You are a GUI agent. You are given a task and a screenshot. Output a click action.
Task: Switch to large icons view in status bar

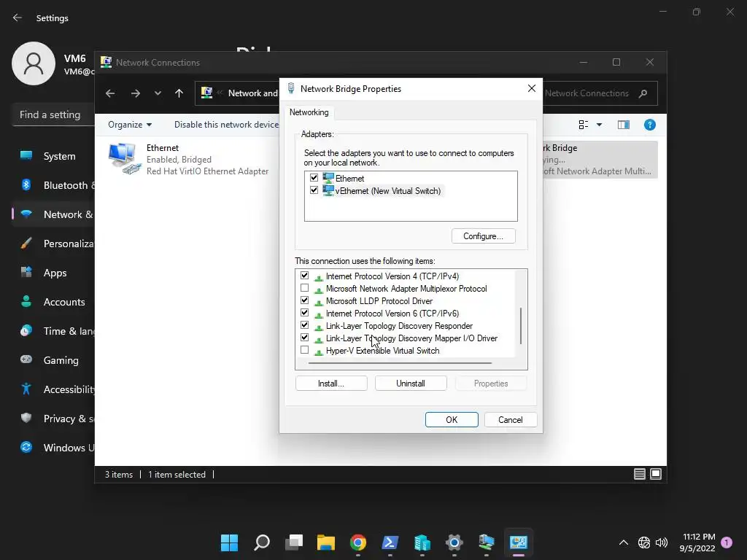coord(656,474)
